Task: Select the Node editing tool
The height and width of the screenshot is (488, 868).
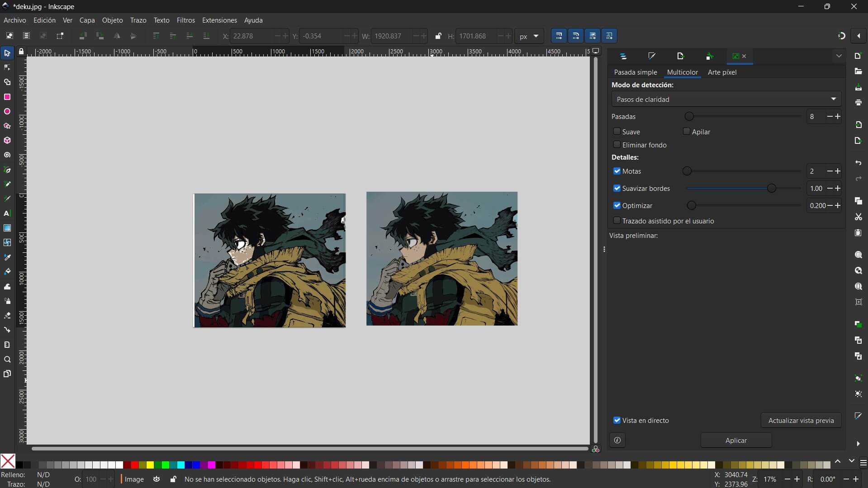Action: (7, 67)
